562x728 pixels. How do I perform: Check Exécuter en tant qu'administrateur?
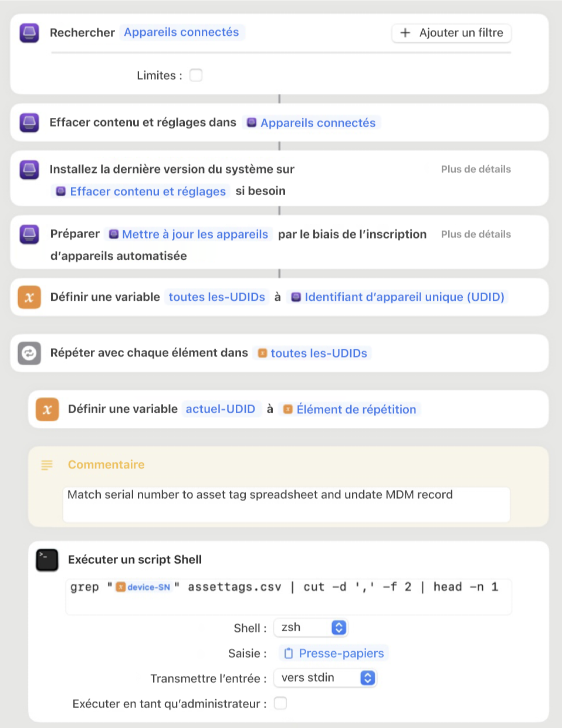tap(280, 703)
